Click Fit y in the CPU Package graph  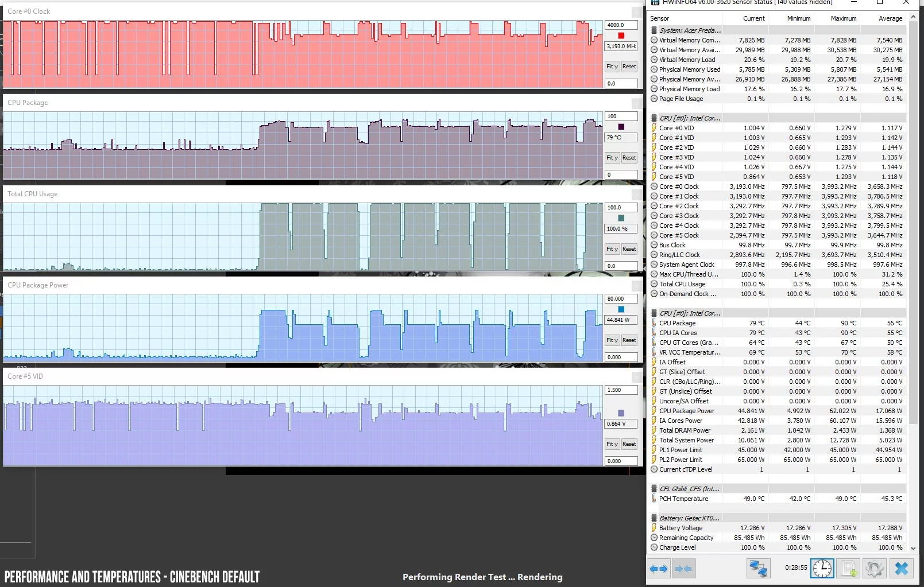(x=612, y=158)
